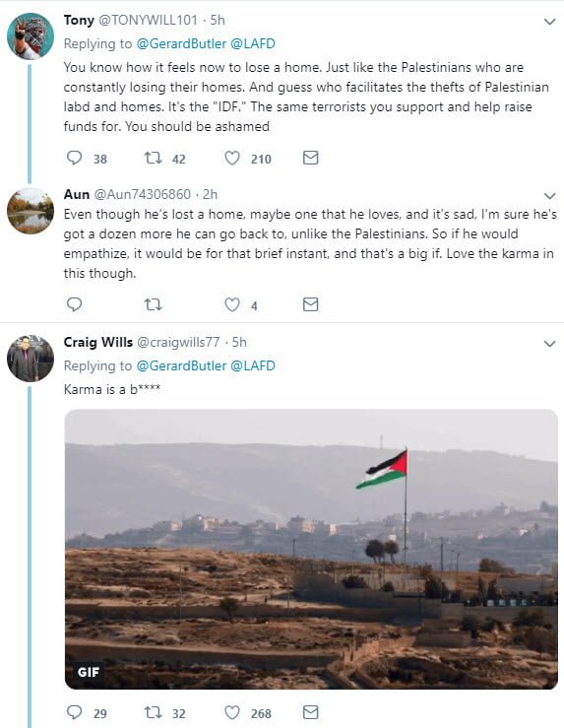
Task: Share Aun's tweet via envelope icon
Action: (x=310, y=304)
